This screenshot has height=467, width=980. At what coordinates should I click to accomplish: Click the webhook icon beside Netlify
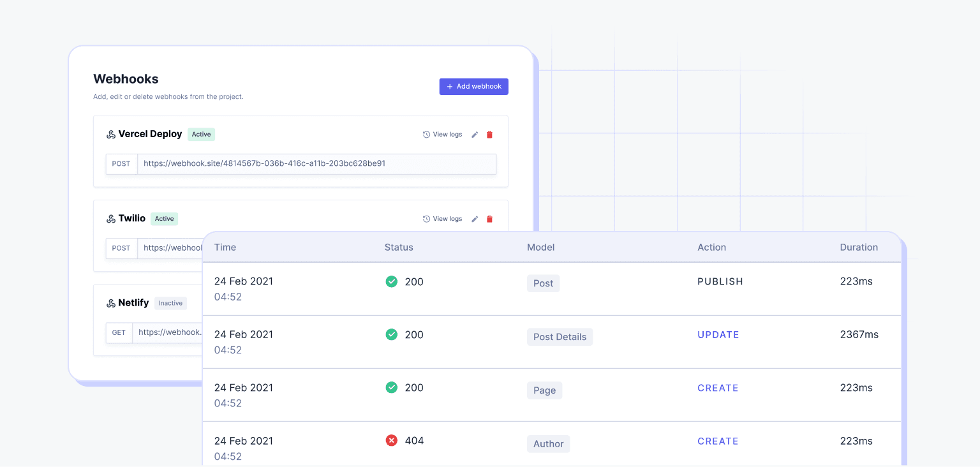[111, 303]
